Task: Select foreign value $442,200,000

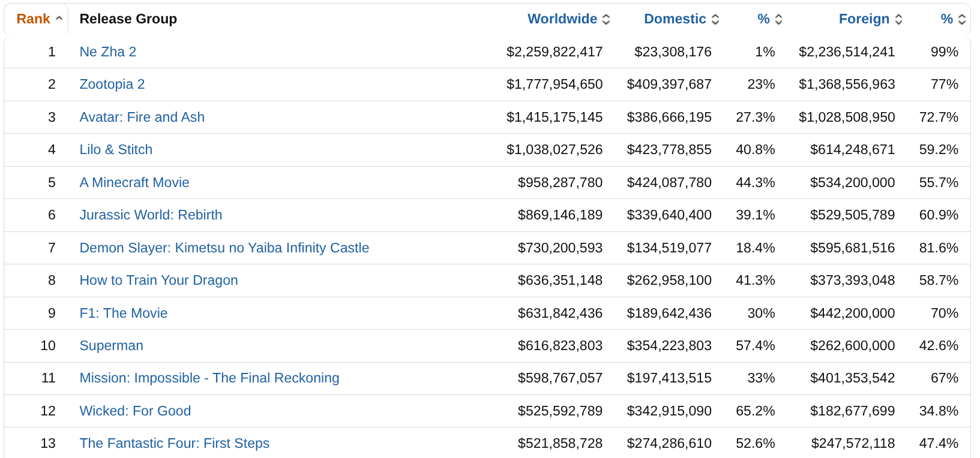Action: pos(852,314)
